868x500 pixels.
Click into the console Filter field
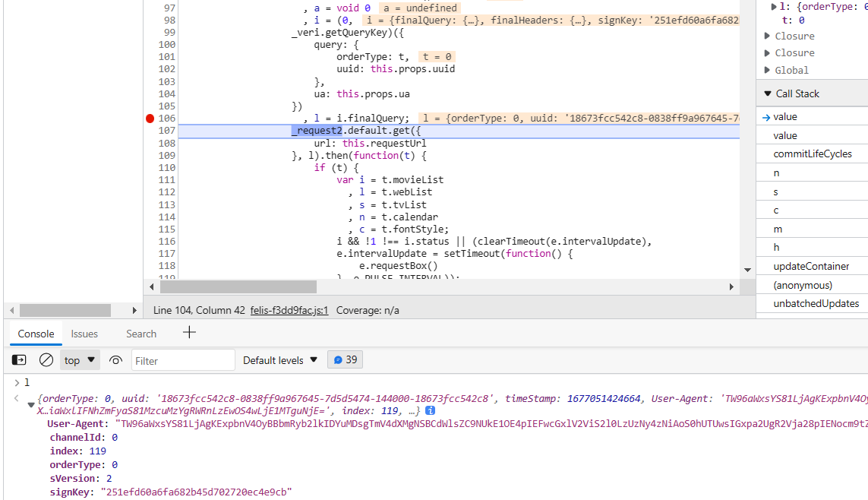click(x=183, y=360)
